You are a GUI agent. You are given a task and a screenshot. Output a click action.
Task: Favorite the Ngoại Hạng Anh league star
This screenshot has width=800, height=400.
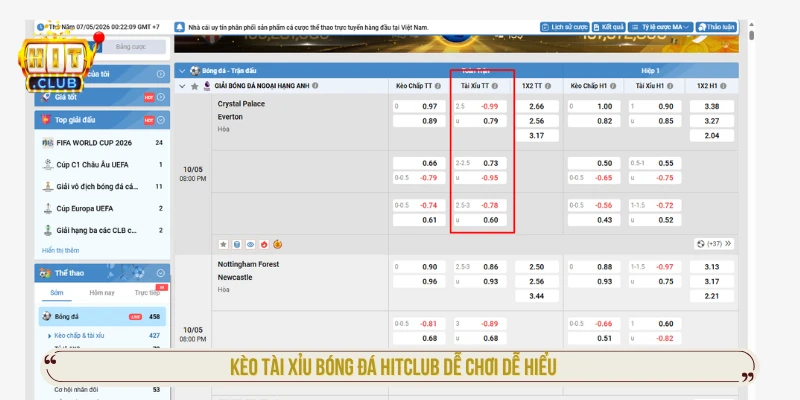[194, 86]
